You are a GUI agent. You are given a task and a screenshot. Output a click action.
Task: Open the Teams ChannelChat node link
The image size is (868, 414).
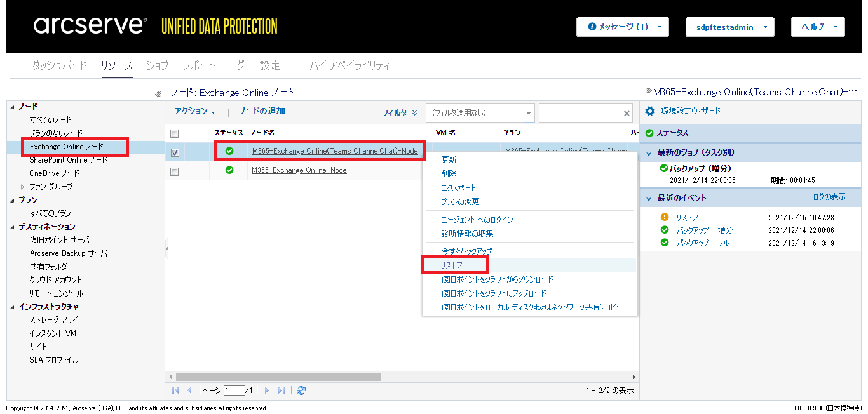[x=335, y=151]
